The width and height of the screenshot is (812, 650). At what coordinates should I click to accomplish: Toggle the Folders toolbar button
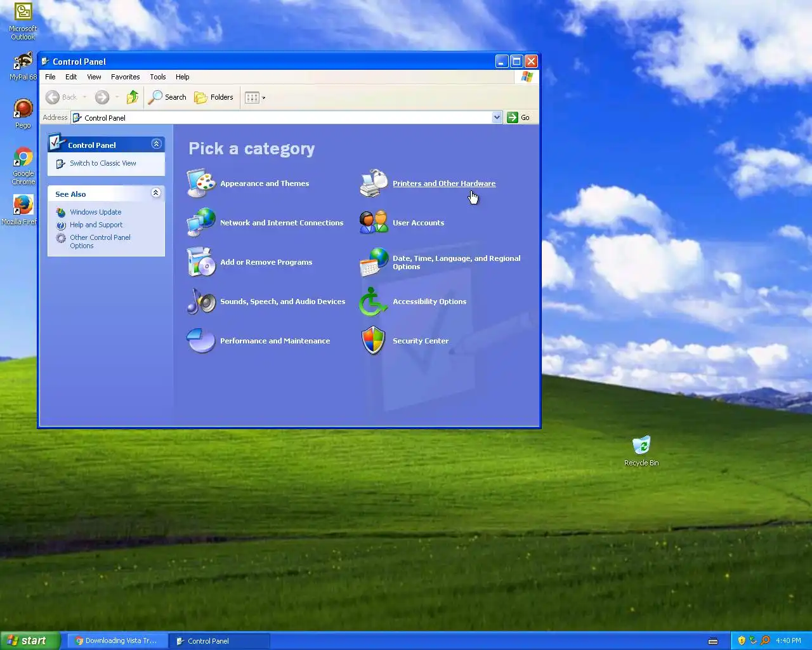(x=214, y=97)
